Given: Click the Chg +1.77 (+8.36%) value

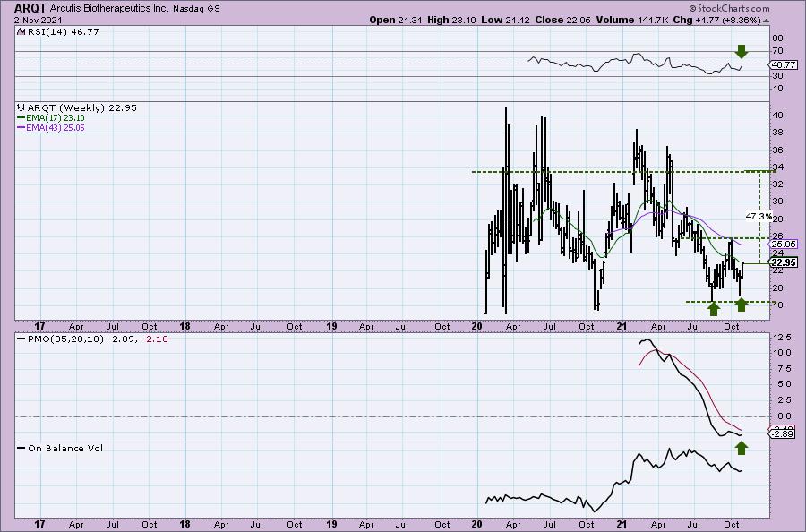Looking at the screenshot, I should (x=716, y=20).
